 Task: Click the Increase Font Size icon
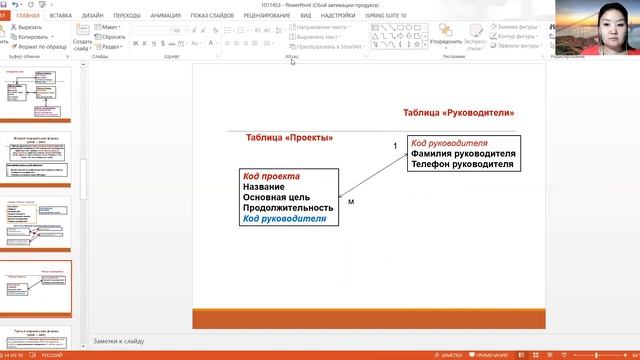(x=194, y=30)
